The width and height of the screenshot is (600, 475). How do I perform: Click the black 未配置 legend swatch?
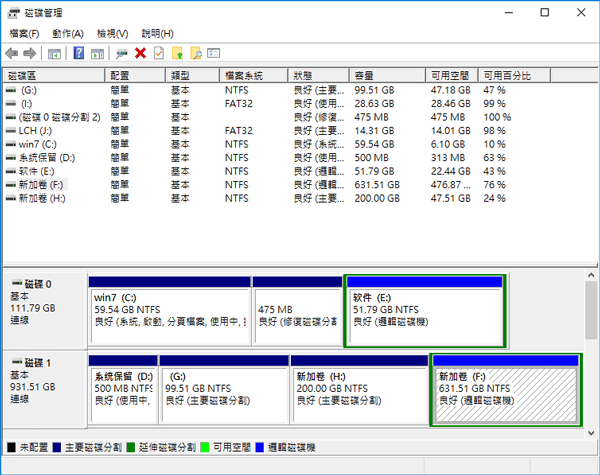point(11,447)
